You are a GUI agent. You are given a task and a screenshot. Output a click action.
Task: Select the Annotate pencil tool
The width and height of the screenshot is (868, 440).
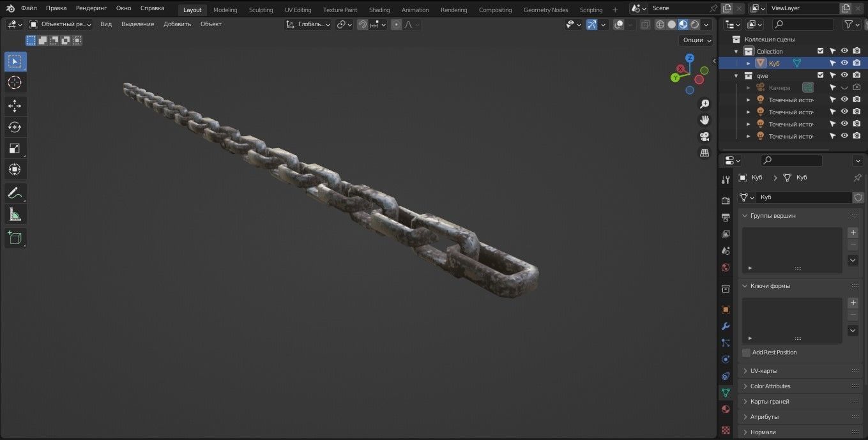point(15,193)
